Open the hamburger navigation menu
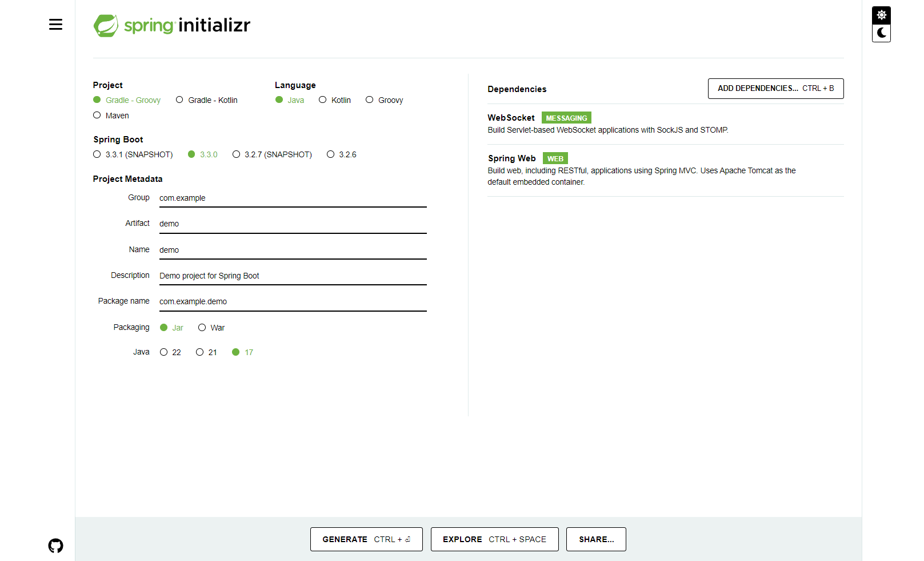The image size is (924, 561). tap(55, 25)
